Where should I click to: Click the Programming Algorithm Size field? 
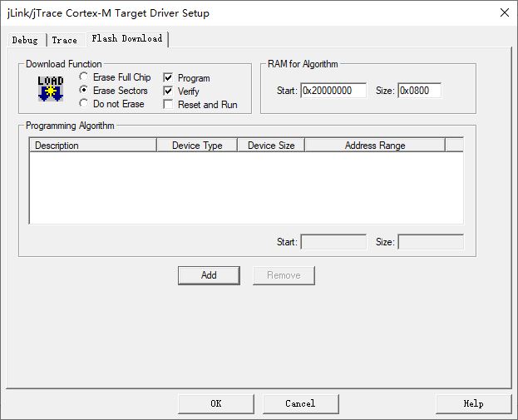pos(431,242)
